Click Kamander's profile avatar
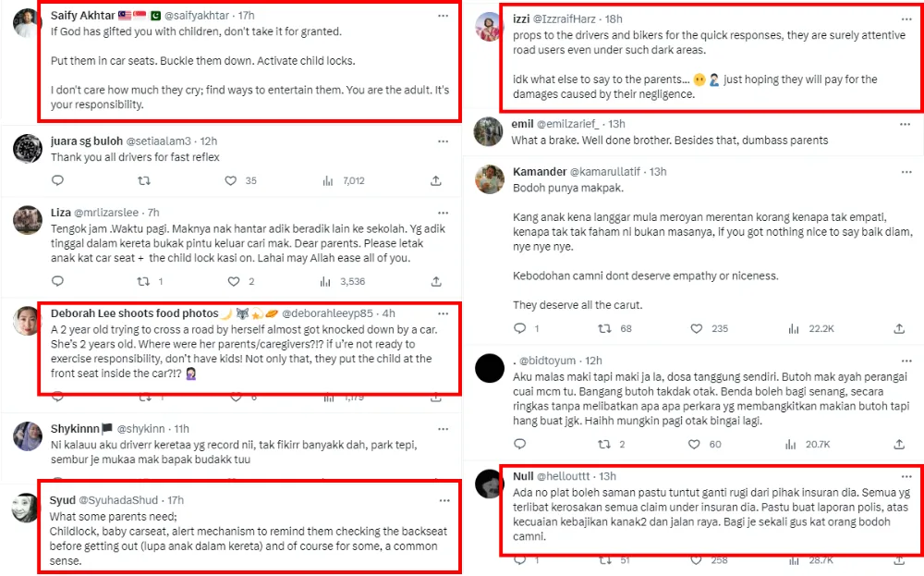Image resolution: width=924 pixels, height=576 pixels. click(489, 180)
